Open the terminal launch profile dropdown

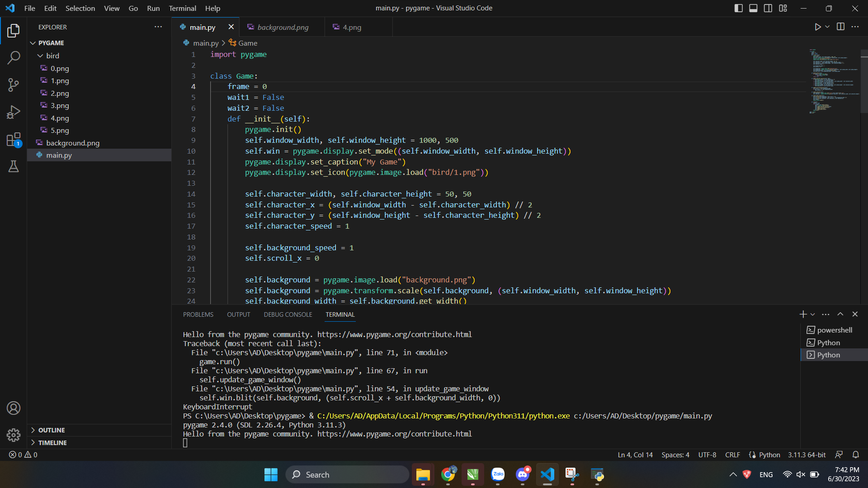[x=813, y=314]
